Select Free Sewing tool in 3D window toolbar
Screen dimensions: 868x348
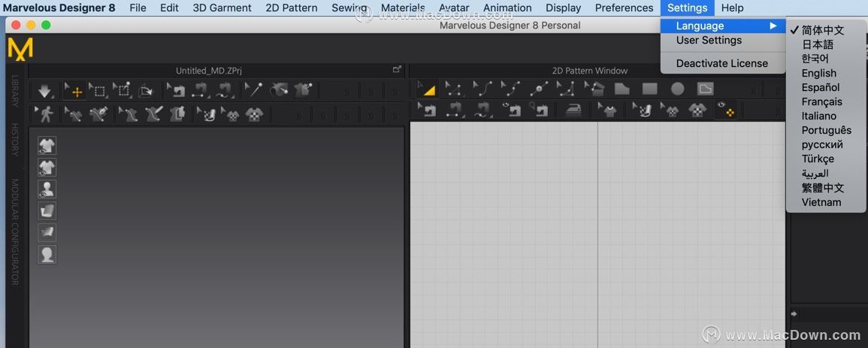coord(225,91)
